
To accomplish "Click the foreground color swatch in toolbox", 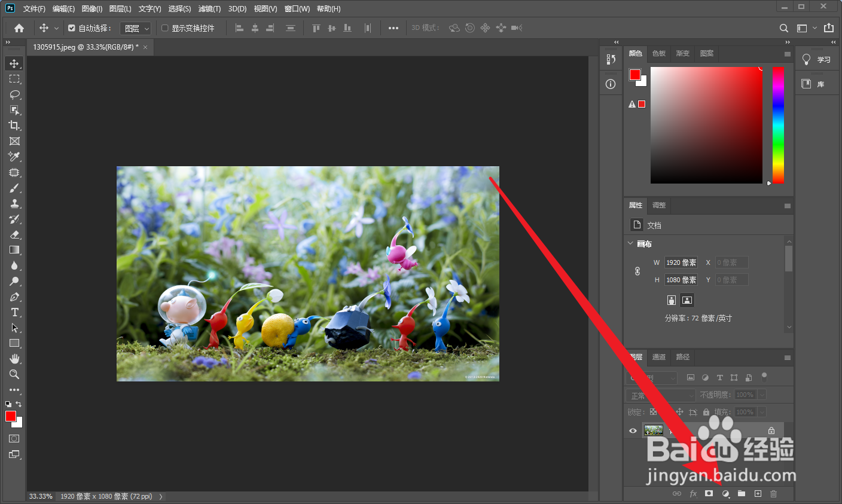I will pos(11,416).
